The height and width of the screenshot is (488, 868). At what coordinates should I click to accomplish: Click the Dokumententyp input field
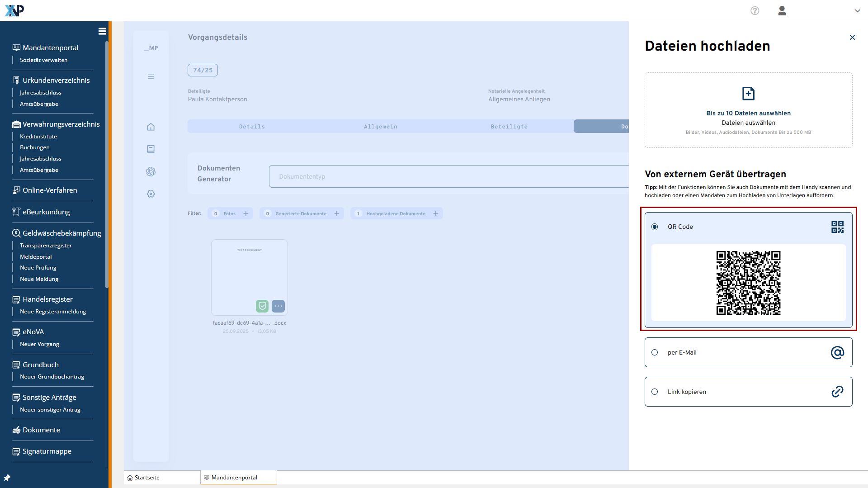tap(449, 176)
